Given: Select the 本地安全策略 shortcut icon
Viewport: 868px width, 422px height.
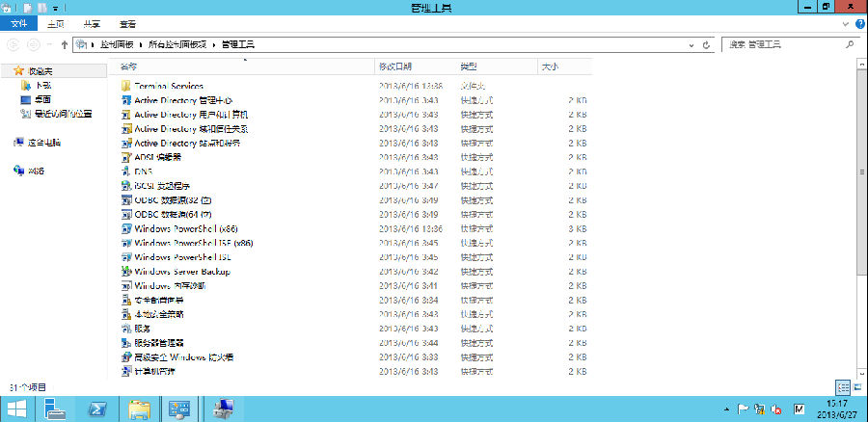Looking at the screenshot, I should 125,314.
